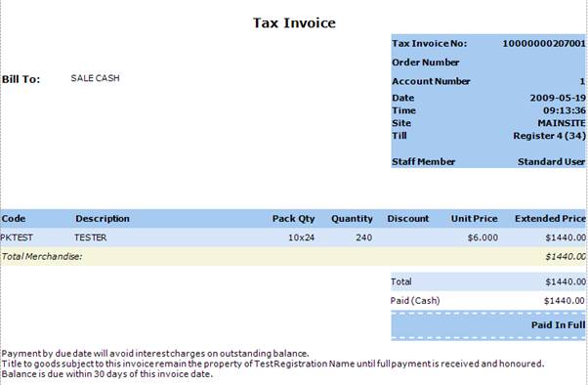Select the invoice number 10000000207001
The image size is (588, 385).
pos(544,44)
